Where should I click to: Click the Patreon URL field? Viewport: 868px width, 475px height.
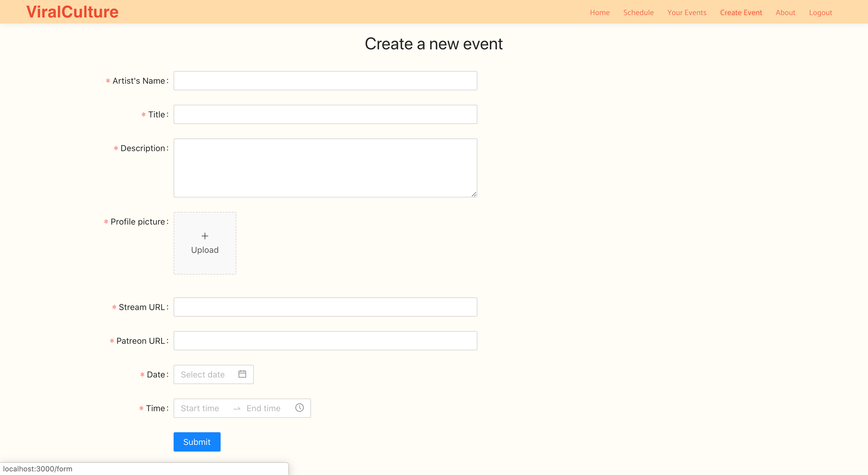325,340
